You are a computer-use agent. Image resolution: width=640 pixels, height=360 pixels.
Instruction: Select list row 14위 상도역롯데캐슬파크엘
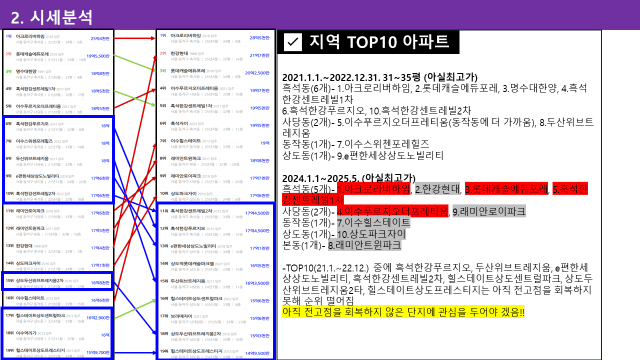215,266
